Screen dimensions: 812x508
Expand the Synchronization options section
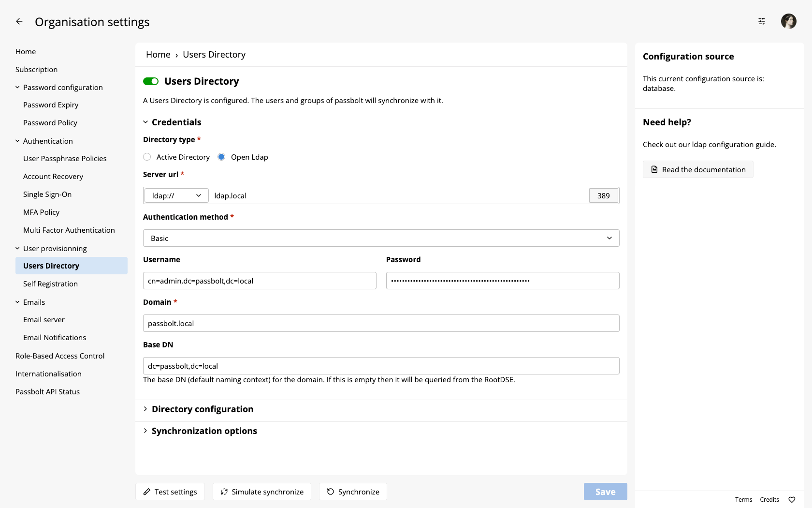click(x=200, y=431)
